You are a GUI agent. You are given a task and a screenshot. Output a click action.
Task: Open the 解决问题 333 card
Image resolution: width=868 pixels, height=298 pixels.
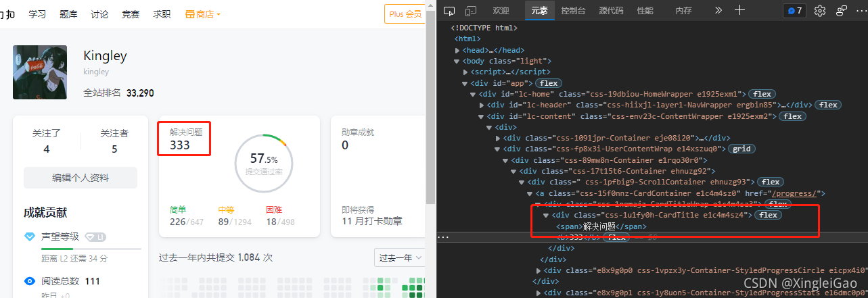pyautogui.click(x=185, y=139)
